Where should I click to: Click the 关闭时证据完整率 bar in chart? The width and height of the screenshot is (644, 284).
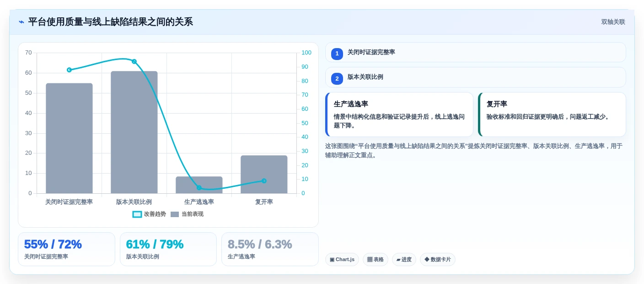(x=69, y=138)
